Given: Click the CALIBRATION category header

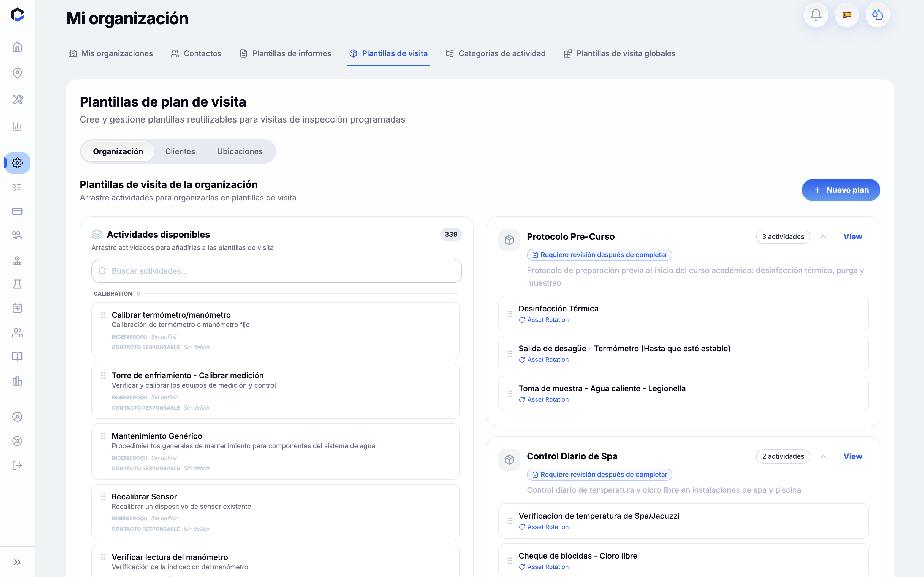Looking at the screenshot, I should (113, 294).
